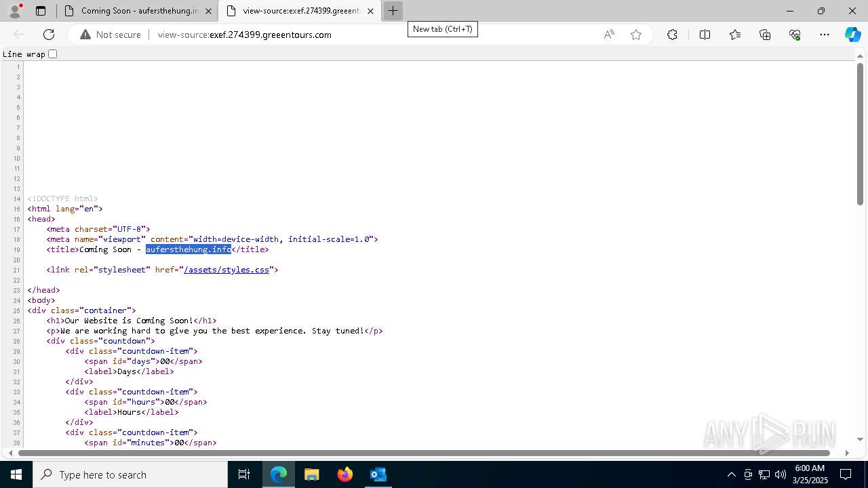Click the span id="hours" line
Screen dimensions: 868x488
[146, 402]
